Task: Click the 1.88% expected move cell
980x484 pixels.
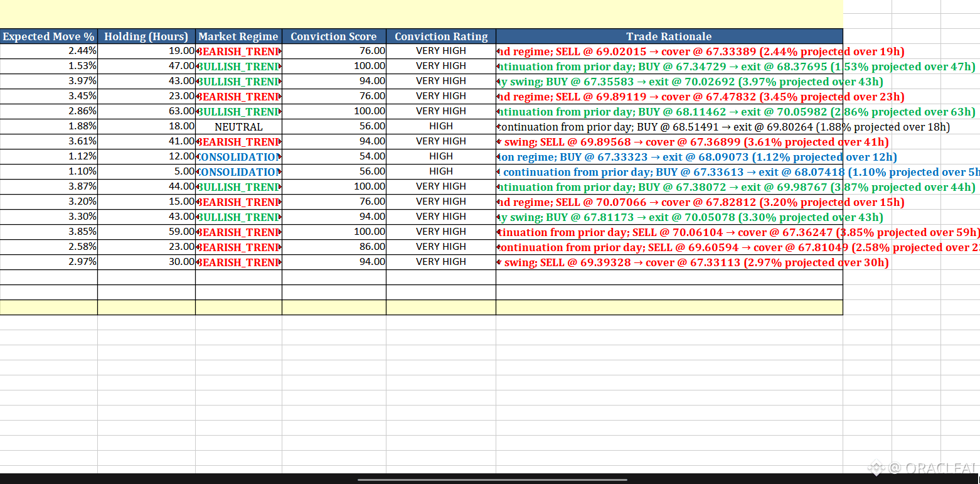Action: point(48,127)
